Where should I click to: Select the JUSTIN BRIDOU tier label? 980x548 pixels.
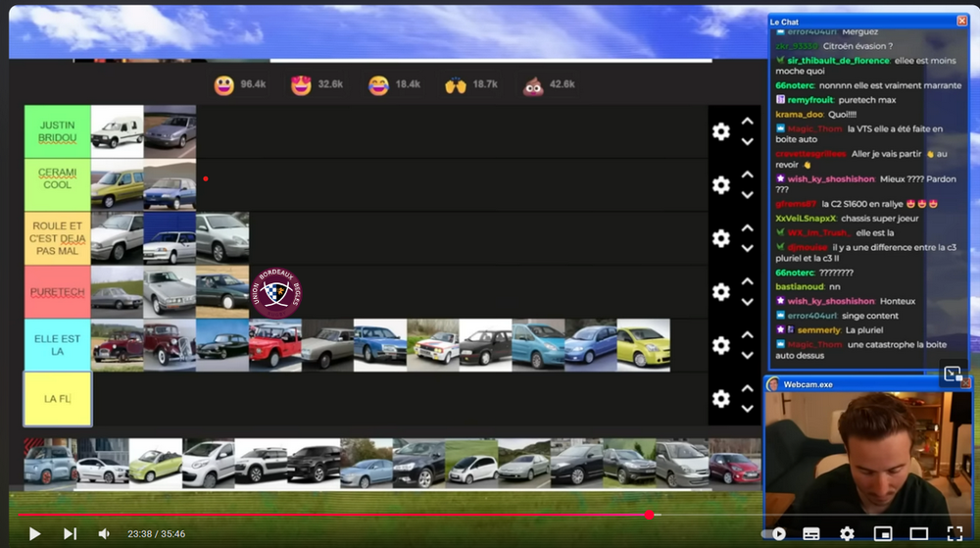pyautogui.click(x=58, y=131)
